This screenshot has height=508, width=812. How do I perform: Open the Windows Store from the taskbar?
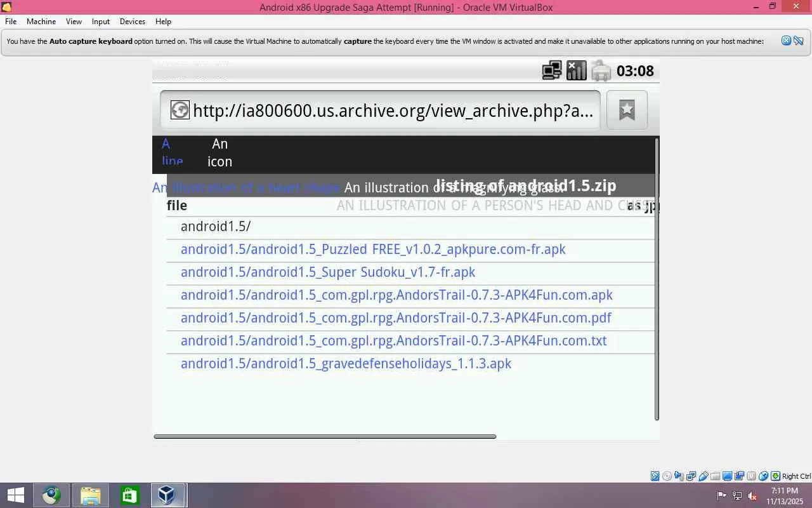pos(130,495)
